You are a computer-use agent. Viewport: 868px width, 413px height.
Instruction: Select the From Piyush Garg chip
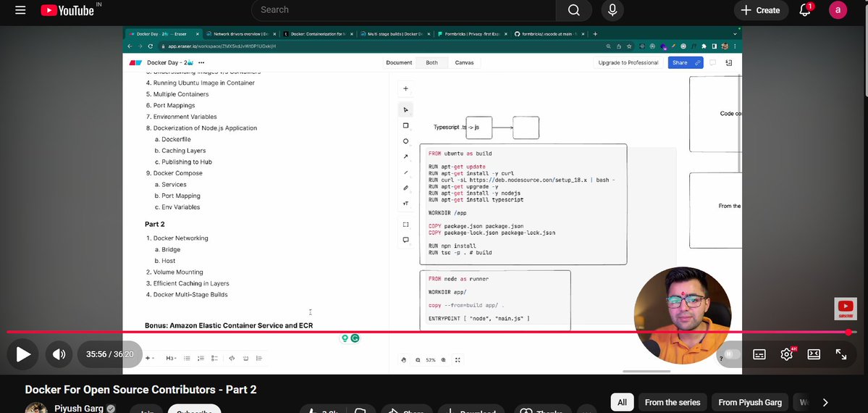pos(749,402)
